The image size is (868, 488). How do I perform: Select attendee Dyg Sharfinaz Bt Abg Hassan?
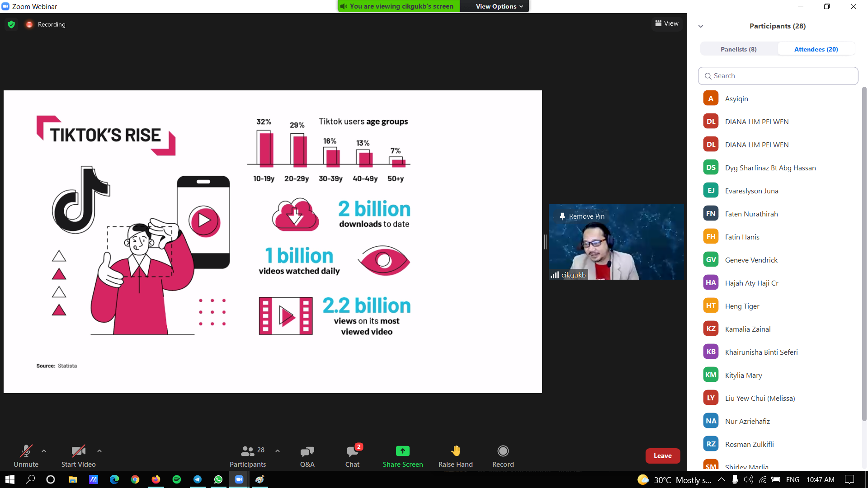pos(778,168)
